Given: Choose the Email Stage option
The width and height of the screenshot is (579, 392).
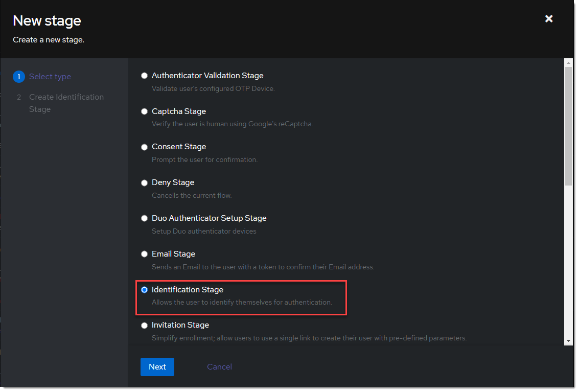Looking at the screenshot, I should (x=144, y=253).
